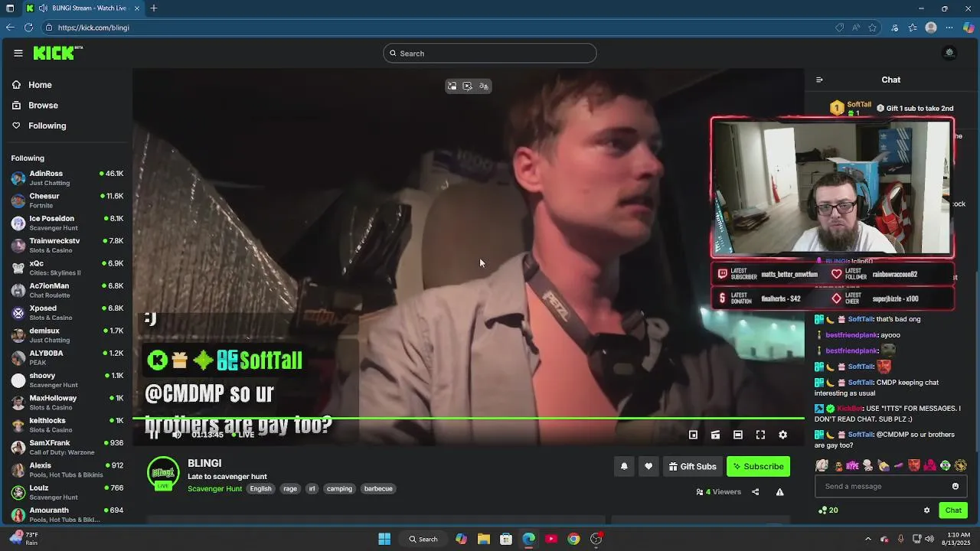Click the green video progress bar
The height and width of the screenshot is (551, 980).
tap(469, 419)
